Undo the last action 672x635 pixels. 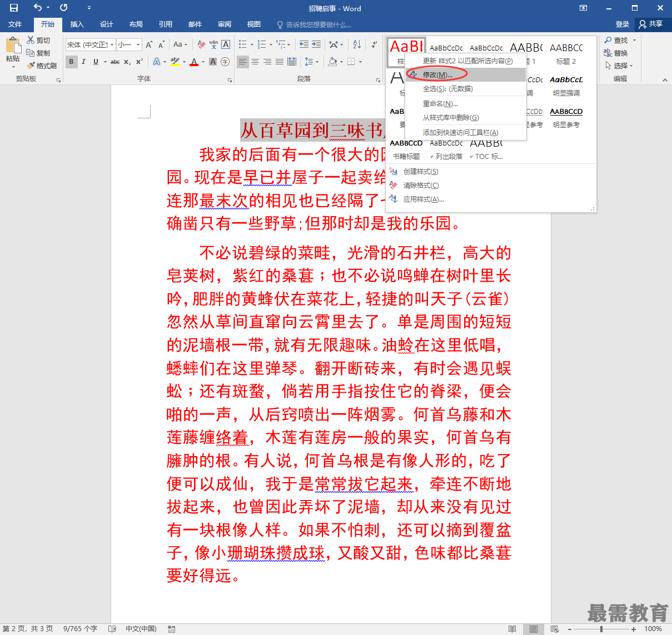(38, 8)
